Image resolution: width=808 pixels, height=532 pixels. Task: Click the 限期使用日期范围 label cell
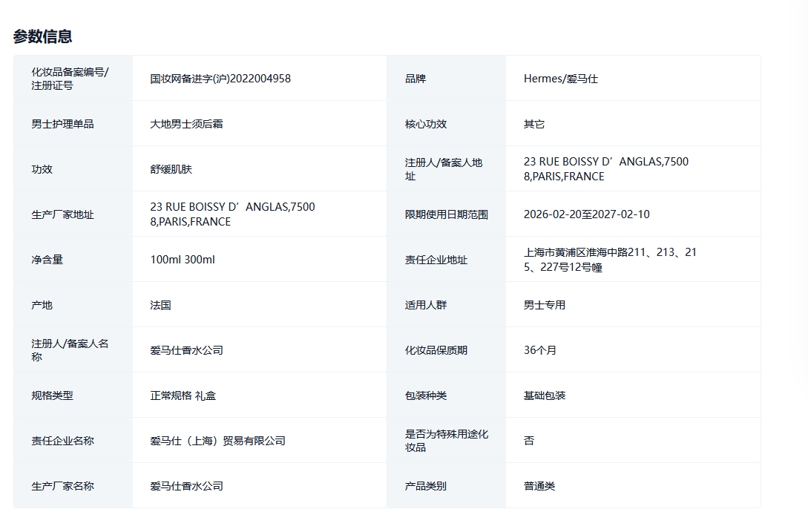point(446,214)
